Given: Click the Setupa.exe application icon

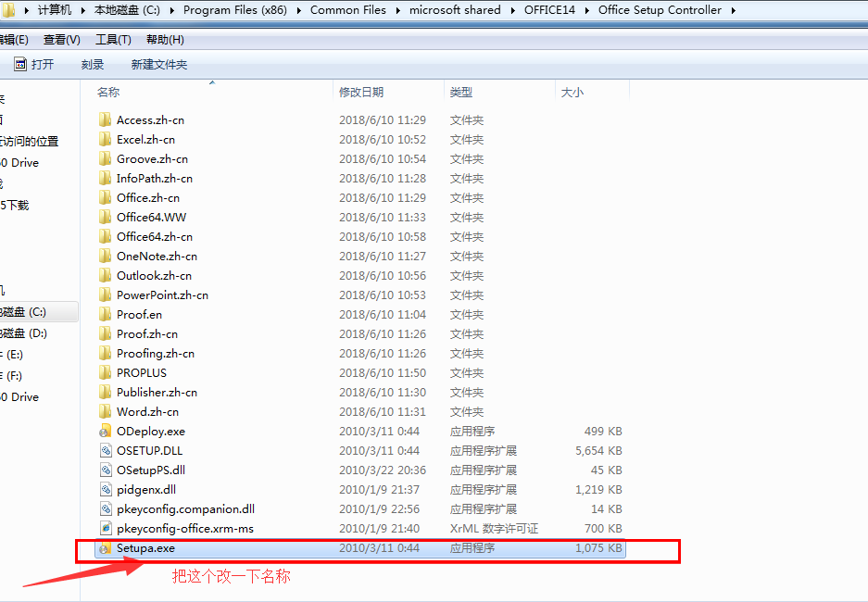Looking at the screenshot, I should (105, 548).
